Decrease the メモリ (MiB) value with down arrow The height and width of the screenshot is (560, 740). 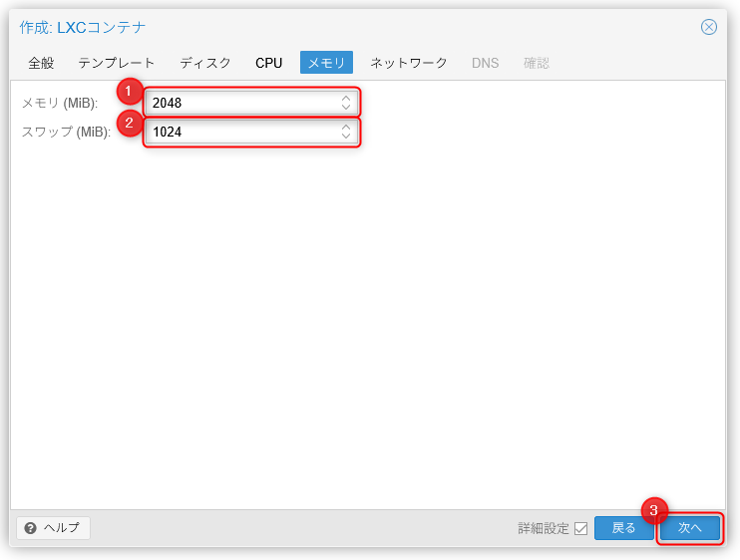click(345, 107)
